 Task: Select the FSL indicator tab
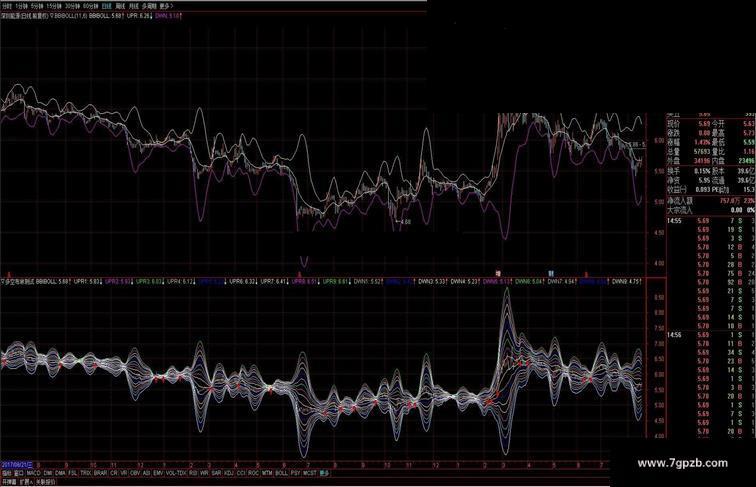point(73,473)
